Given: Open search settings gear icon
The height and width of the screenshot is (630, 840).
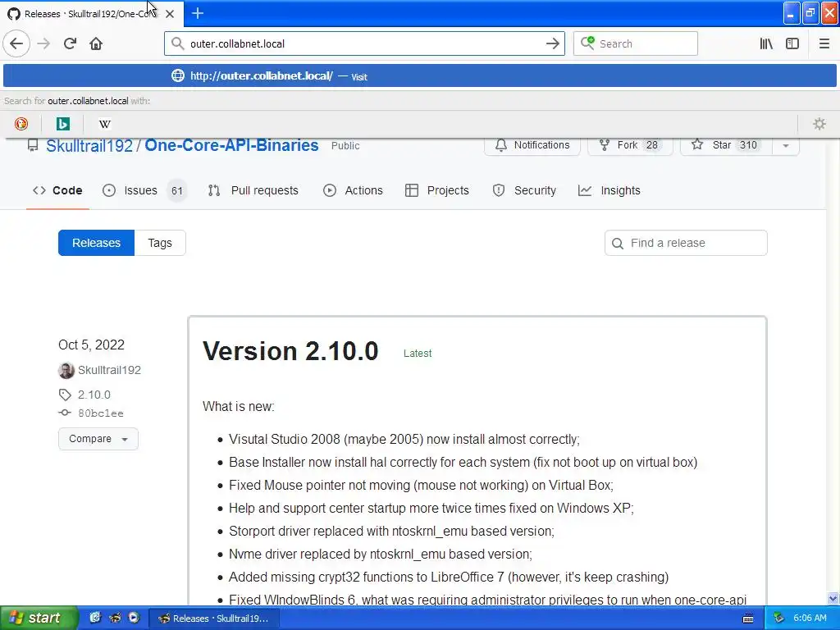Looking at the screenshot, I should click(819, 124).
